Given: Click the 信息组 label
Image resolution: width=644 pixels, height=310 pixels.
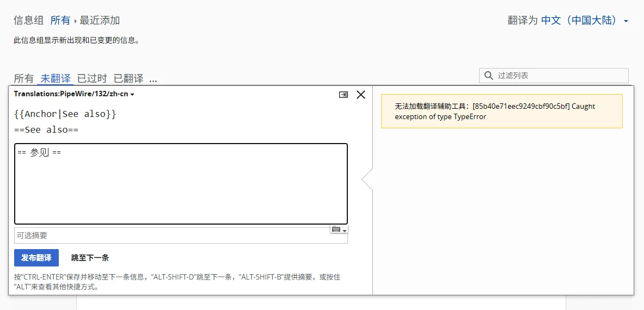Looking at the screenshot, I should tap(29, 20).
